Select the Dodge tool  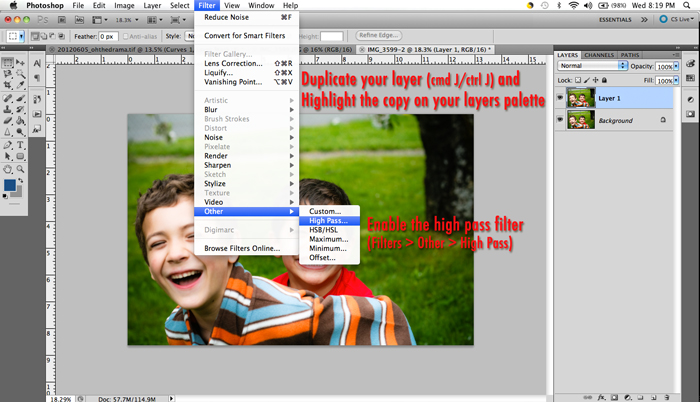[x=20, y=131]
